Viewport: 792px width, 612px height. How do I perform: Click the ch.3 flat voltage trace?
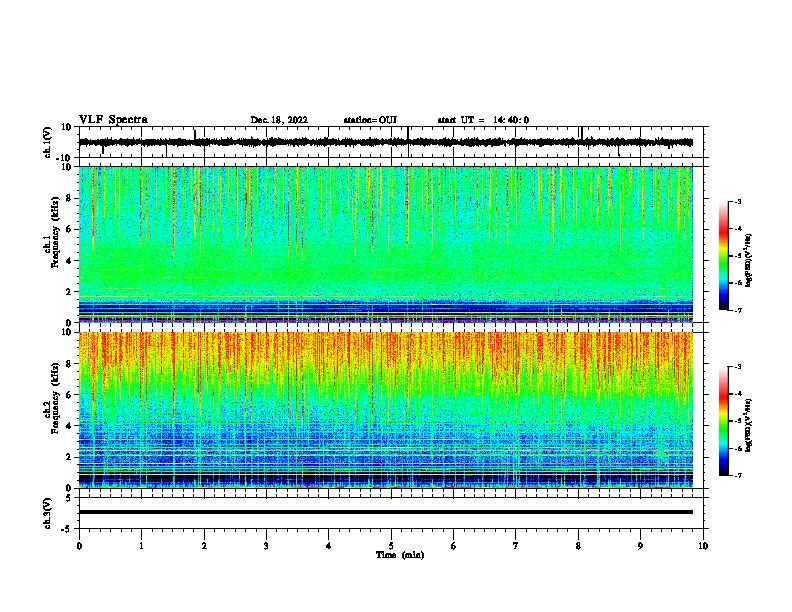click(386, 512)
